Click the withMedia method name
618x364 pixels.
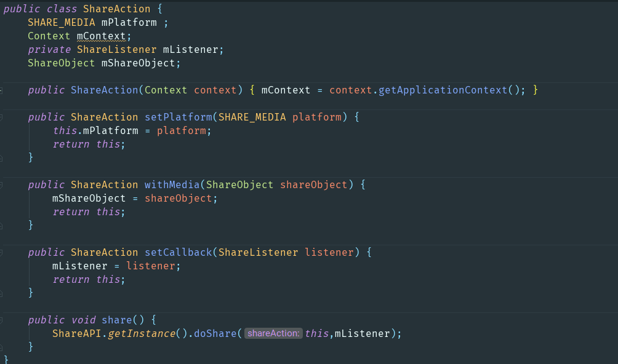point(172,185)
